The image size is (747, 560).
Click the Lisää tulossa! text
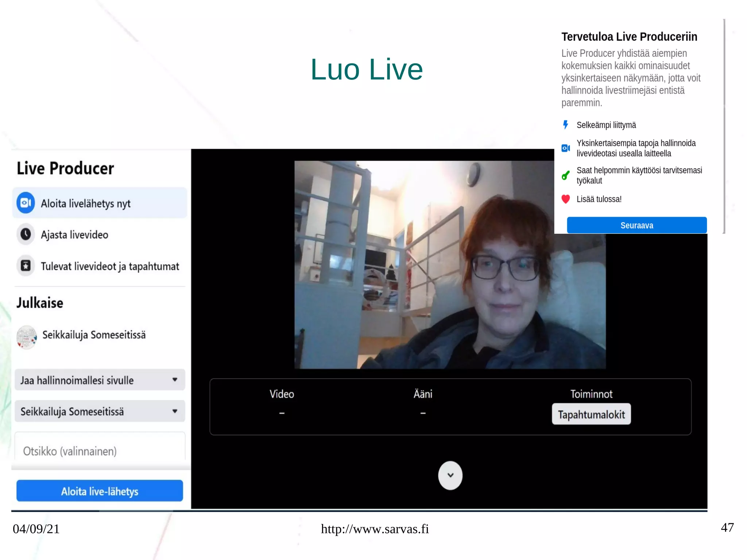point(599,199)
